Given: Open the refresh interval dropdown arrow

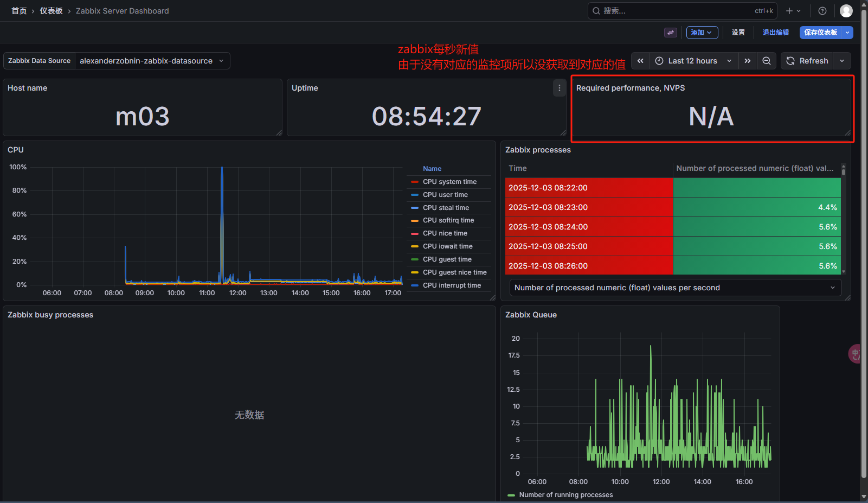Looking at the screenshot, I should tap(842, 61).
